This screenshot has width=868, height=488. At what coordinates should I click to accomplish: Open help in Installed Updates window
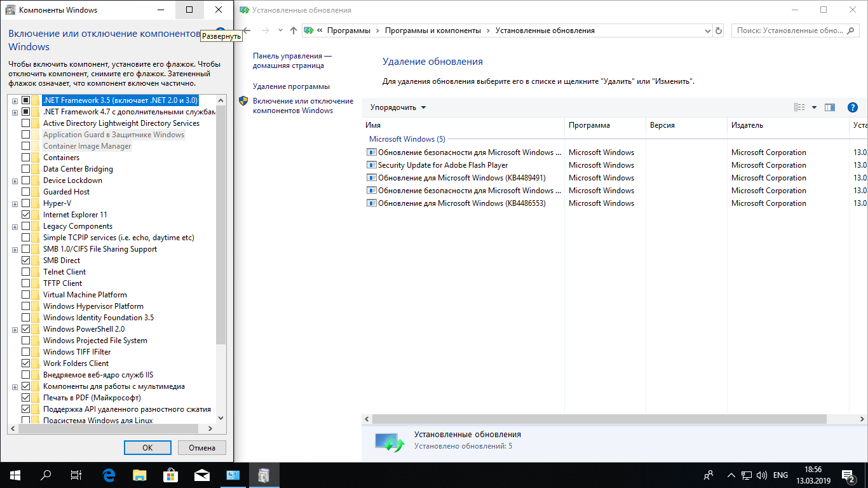pyautogui.click(x=853, y=107)
